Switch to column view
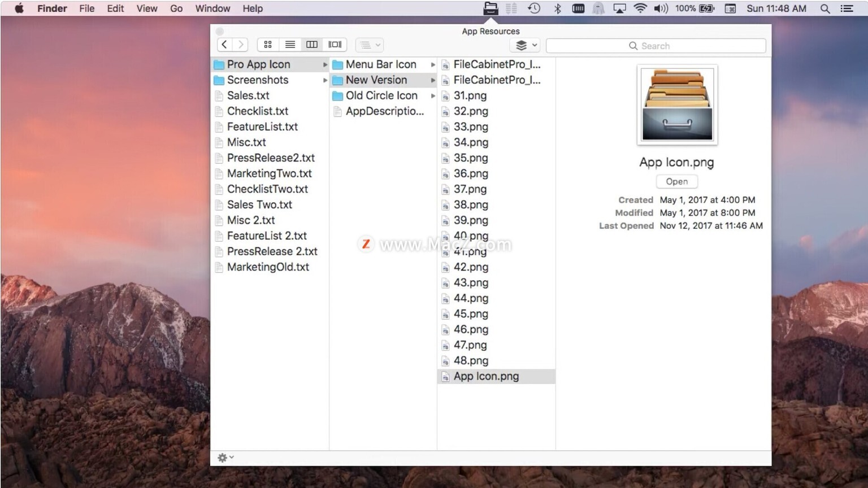Screen dimensions: 868x488 pyautogui.click(x=312, y=45)
